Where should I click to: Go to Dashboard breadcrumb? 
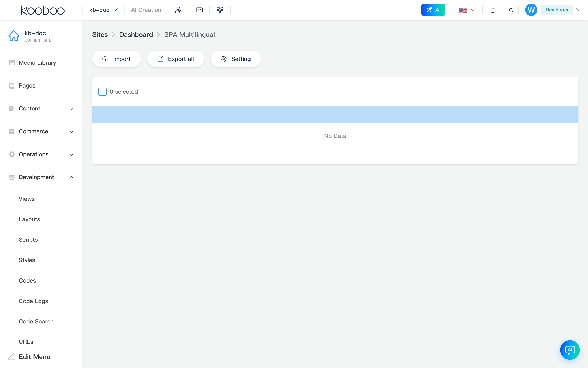pyautogui.click(x=136, y=35)
